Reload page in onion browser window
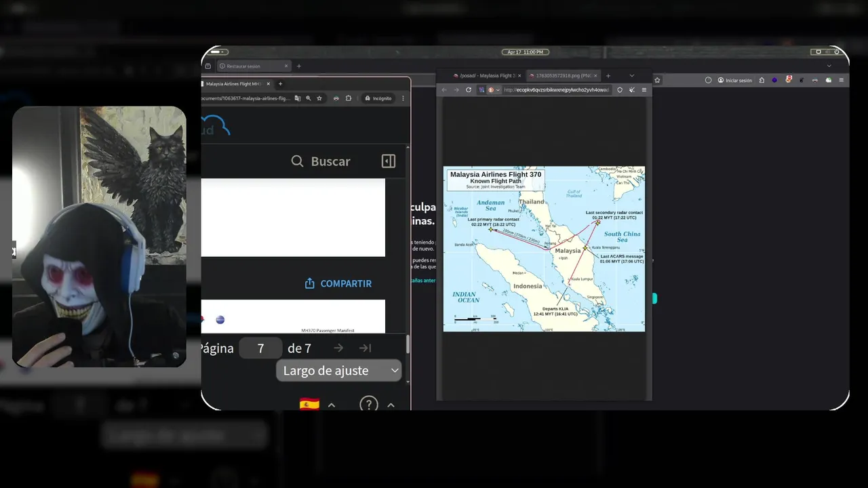This screenshot has width=868, height=488. [x=468, y=89]
